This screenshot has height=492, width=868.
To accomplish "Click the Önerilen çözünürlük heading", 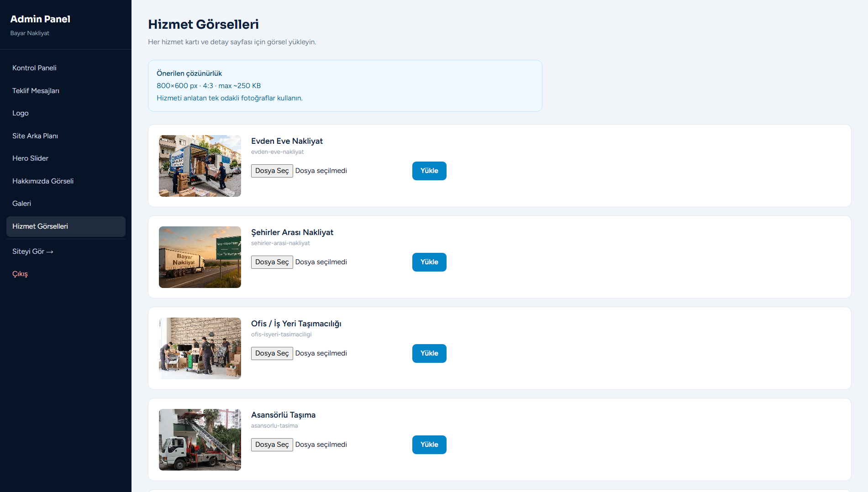I will [x=189, y=73].
